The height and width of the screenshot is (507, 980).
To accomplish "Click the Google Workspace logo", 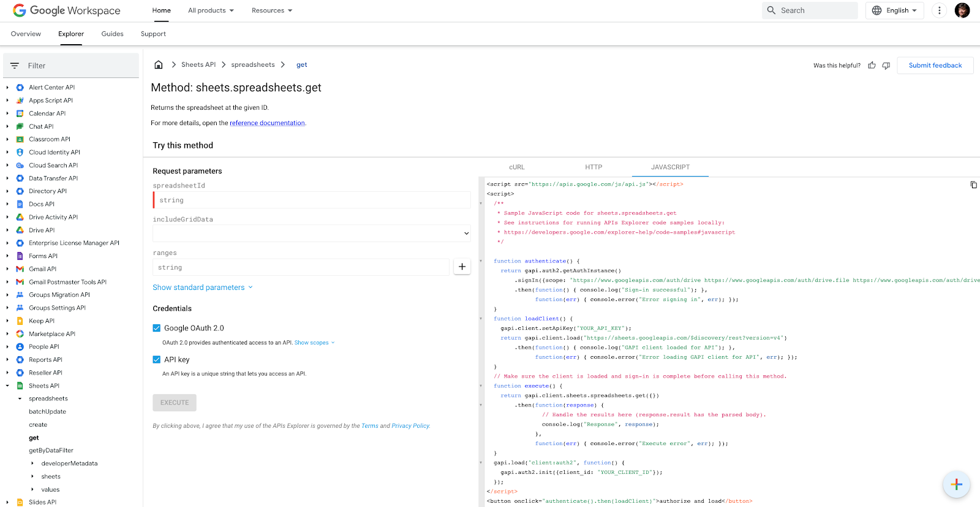I will pyautogui.click(x=67, y=10).
